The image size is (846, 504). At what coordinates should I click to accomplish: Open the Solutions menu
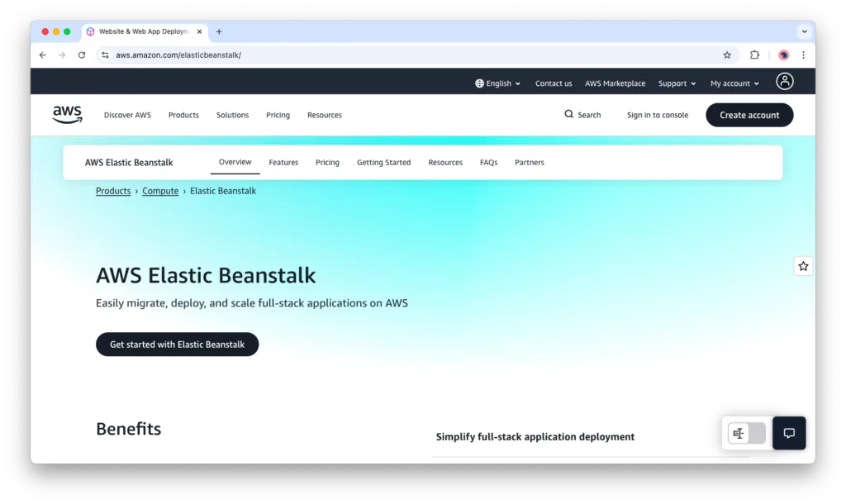(x=232, y=115)
